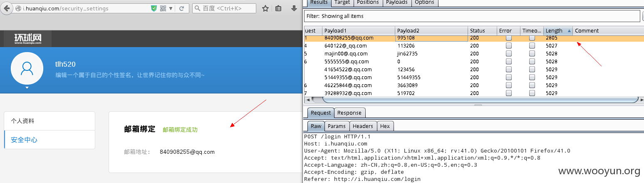Toggle Error checkbox for 640122@_qq.com row
The height and width of the screenshot is (183, 644).
click(509, 46)
